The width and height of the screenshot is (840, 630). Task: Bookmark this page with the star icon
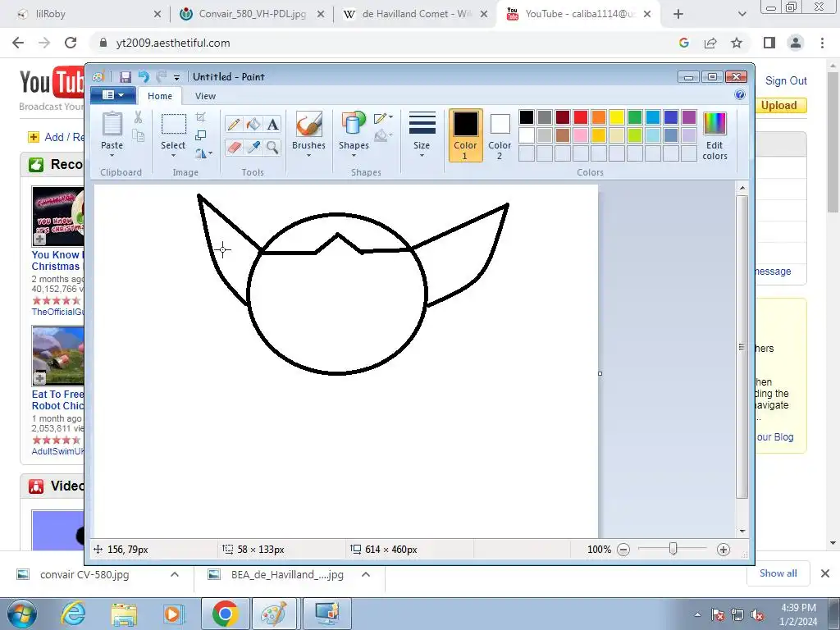pyautogui.click(x=737, y=43)
